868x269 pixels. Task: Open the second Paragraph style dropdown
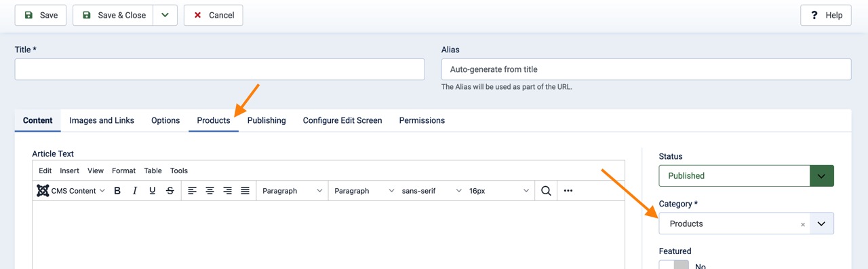(364, 191)
